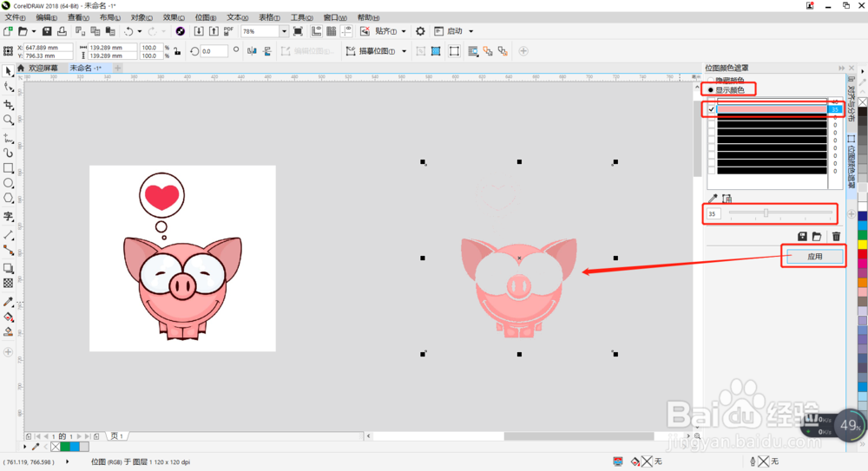Open the 位图 menu
Screen dimensions: 868x471
(206, 17)
